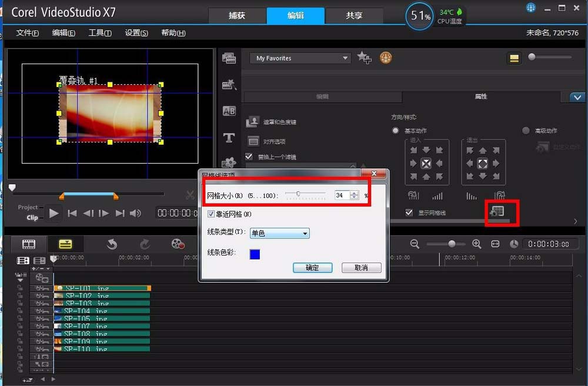Collapse the options panel chevron button
Image resolution: width=588 pixels, height=386 pixels.
pyautogui.click(x=577, y=97)
